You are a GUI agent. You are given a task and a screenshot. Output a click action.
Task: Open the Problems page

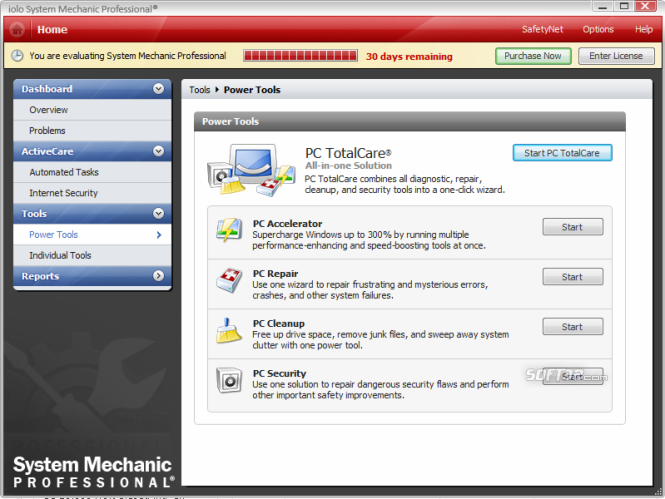92,131
